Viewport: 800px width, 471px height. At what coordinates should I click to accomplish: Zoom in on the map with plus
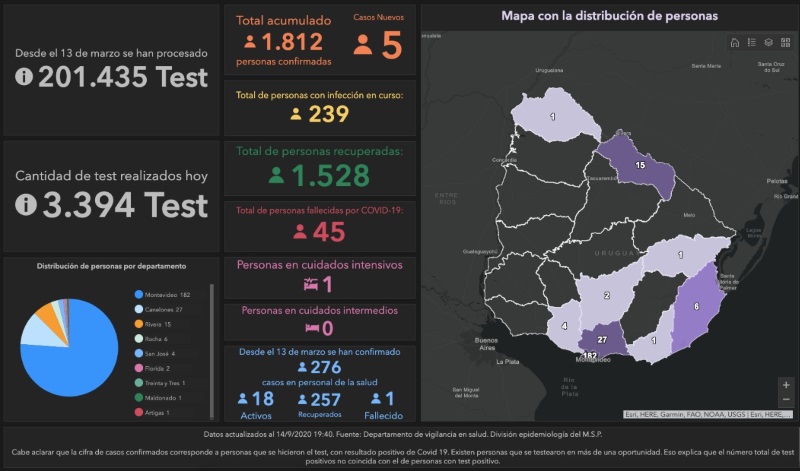pos(786,384)
